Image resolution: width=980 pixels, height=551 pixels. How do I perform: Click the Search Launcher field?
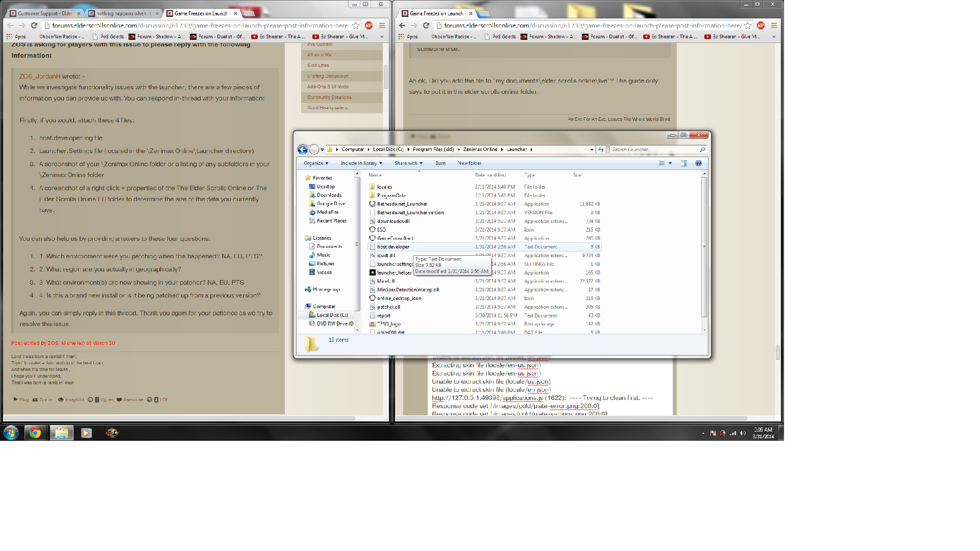pyautogui.click(x=655, y=149)
